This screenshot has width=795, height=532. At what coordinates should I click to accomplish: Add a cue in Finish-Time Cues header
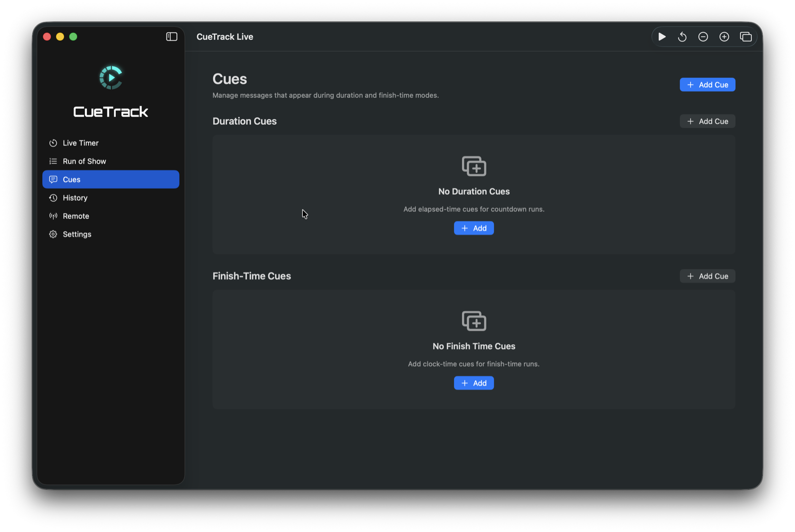tap(708, 276)
